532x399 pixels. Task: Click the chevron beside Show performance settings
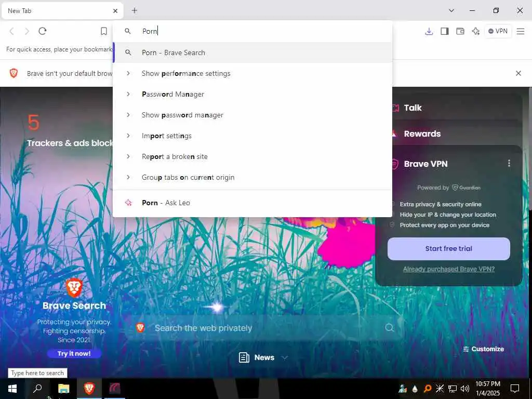click(128, 73)
